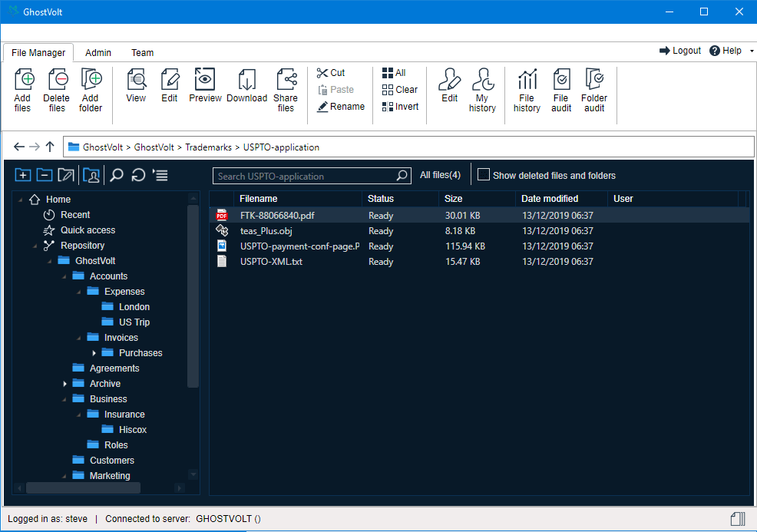Click the Add files icon
This screenshot has height=532, width=757.
pos(23,81)
